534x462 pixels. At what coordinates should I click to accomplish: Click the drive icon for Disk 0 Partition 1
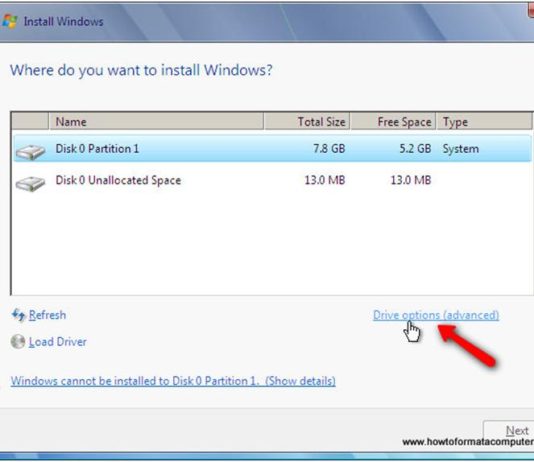[x=30, y=152]
